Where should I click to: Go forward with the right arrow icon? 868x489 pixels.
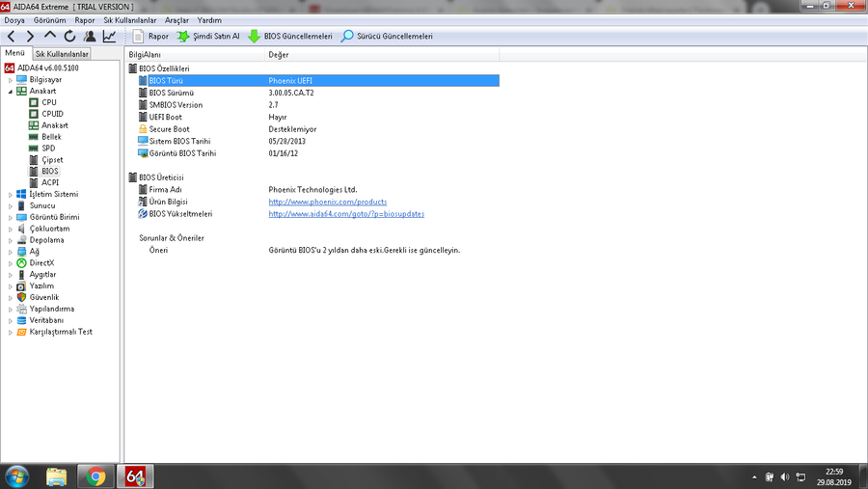(30, 37)
